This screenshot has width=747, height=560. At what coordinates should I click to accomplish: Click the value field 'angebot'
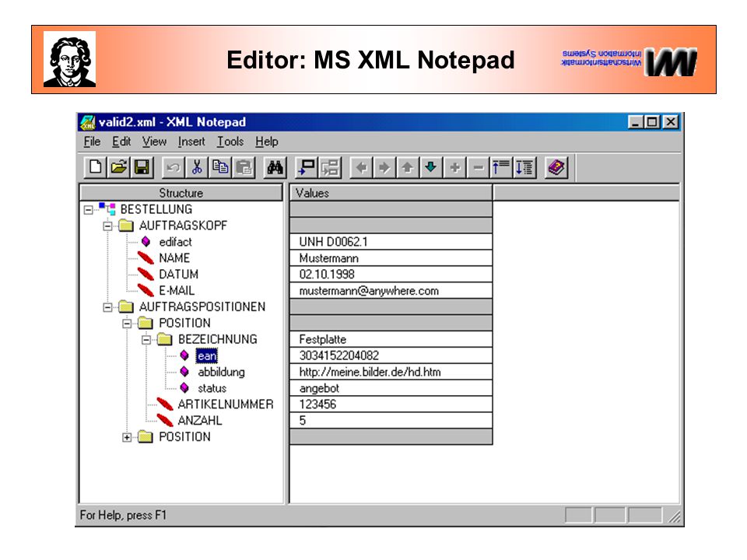pyautogui.click(x=391, y=388)
